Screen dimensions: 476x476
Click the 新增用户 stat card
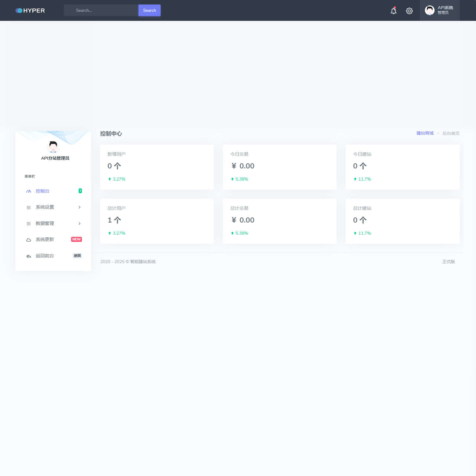point(157,167)
